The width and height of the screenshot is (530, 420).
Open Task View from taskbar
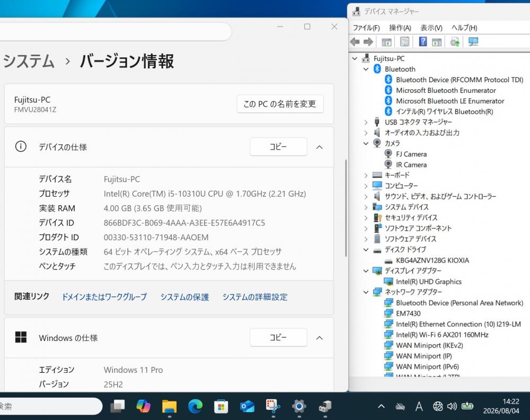click(x=118, y=406)
